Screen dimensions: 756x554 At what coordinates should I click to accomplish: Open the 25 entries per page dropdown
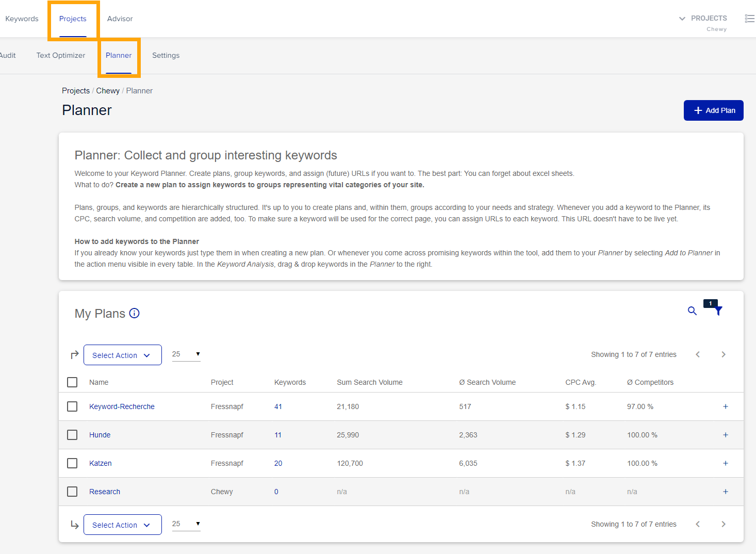pyautogui.click(x=186, y=354)
